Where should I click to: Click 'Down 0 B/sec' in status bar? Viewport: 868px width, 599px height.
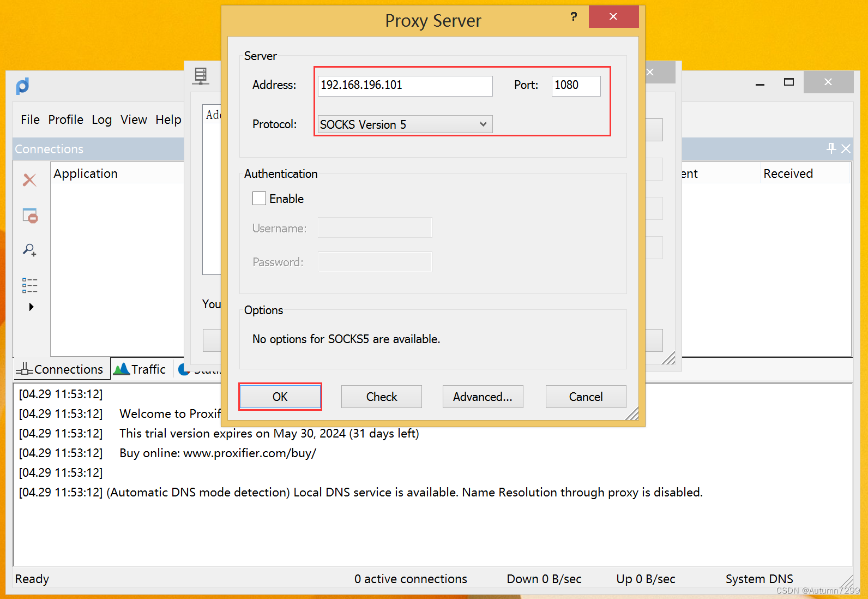click(x=544, y=579)
